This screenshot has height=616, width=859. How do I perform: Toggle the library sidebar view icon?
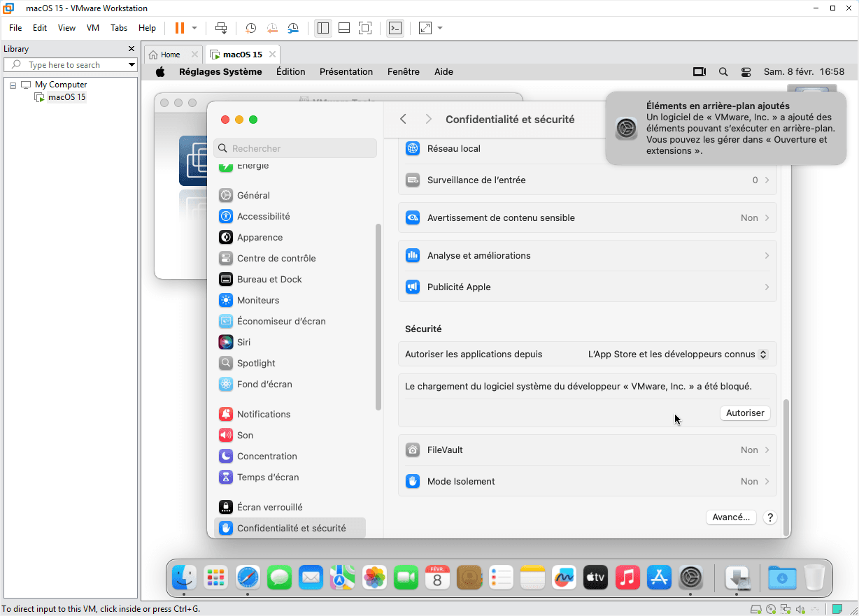322,28
